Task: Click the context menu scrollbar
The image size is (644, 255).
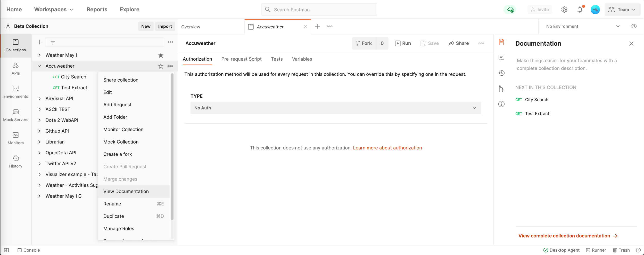Action: point(172,147)
